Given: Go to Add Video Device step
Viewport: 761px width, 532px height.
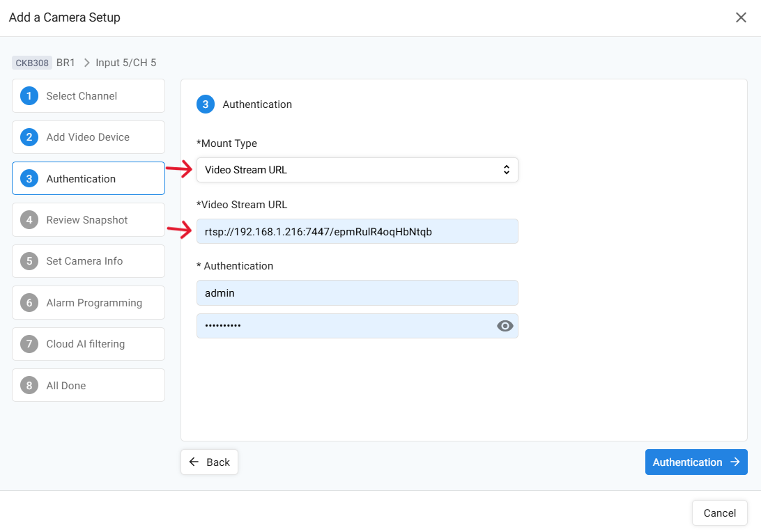Looking at the screenshot, I should pyautogui.click(x=89, y=137).
